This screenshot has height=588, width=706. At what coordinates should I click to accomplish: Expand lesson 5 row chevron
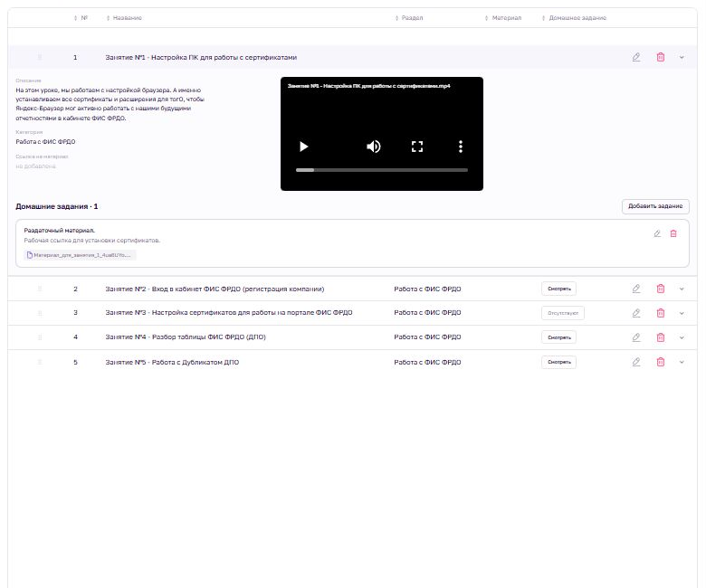(x=682, y=362)
